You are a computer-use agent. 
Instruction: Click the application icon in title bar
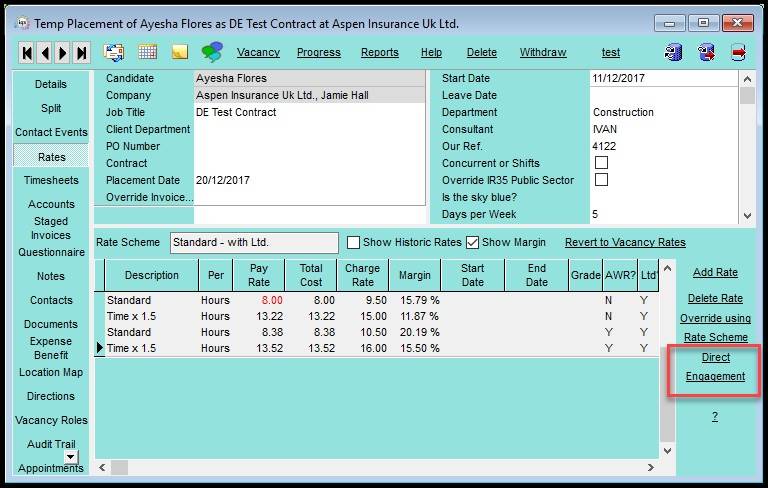pos(22,23)
